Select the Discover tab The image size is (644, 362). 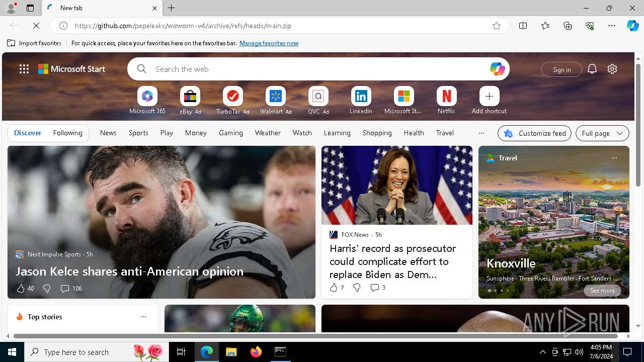[x=28, y=133]
